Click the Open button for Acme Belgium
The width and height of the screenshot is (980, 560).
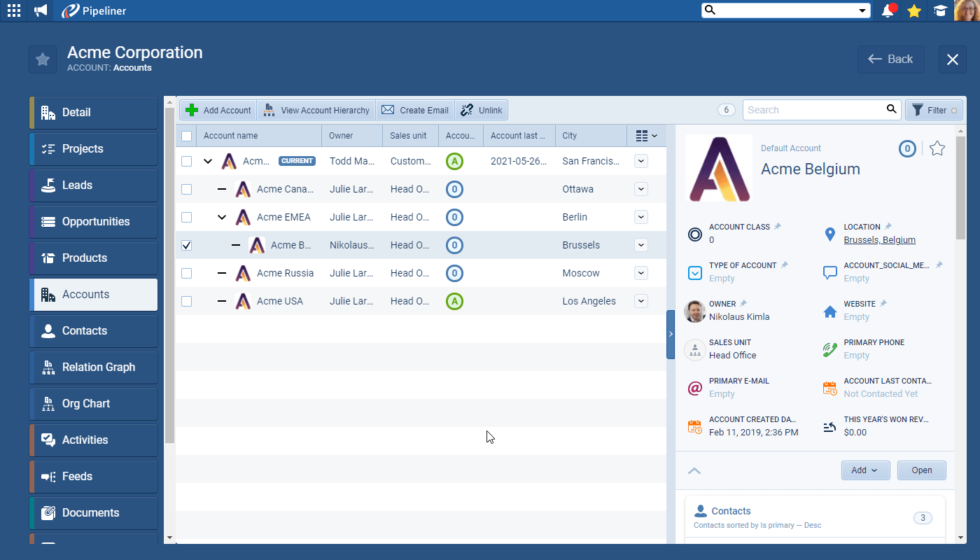click(921, 470)
